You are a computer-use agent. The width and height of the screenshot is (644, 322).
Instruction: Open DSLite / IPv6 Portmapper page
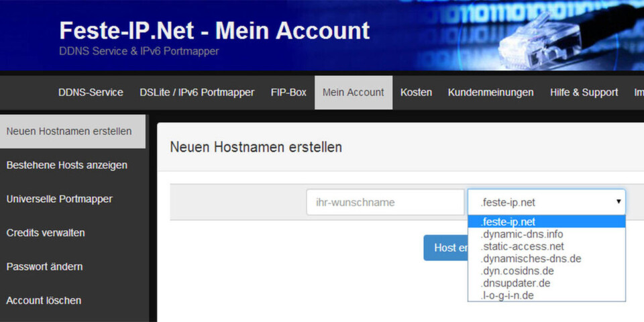(197, 93)
